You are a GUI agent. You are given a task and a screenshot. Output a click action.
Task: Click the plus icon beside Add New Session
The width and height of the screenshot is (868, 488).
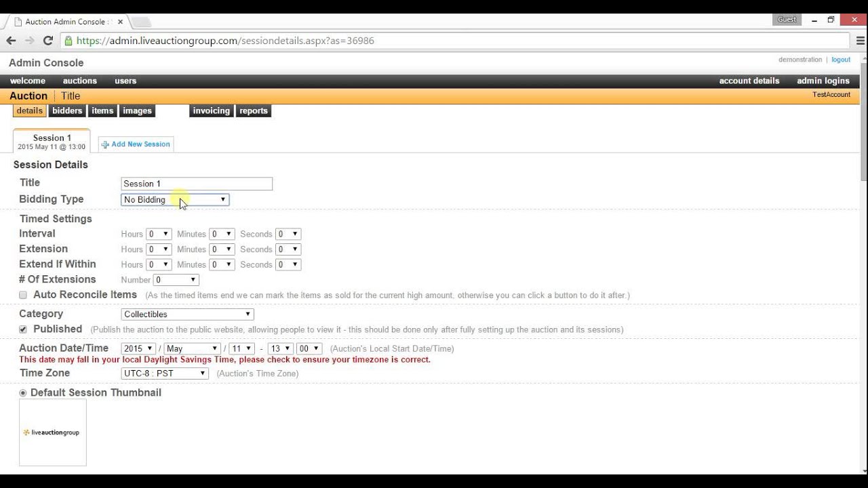point(105,144)
